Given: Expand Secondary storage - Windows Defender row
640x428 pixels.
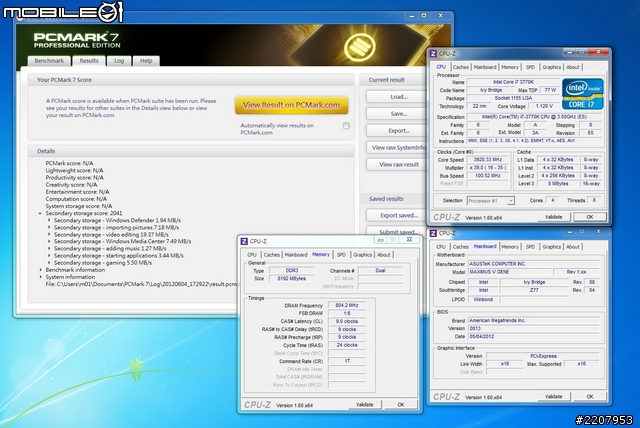Looking at the screenshot, I should click(49, 220).
